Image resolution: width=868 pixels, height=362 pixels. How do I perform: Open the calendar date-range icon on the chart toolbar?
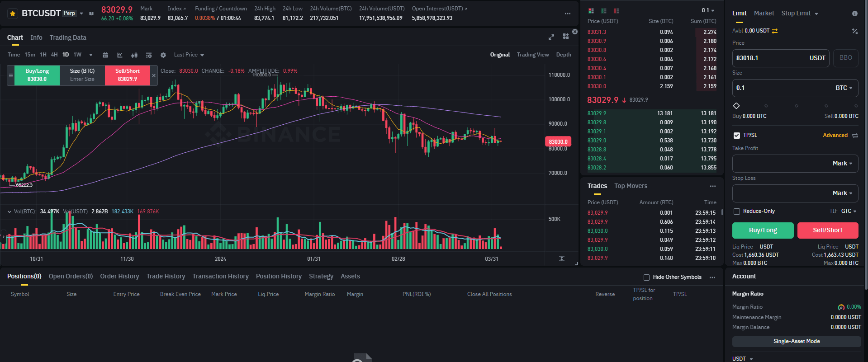pos(105,55)
